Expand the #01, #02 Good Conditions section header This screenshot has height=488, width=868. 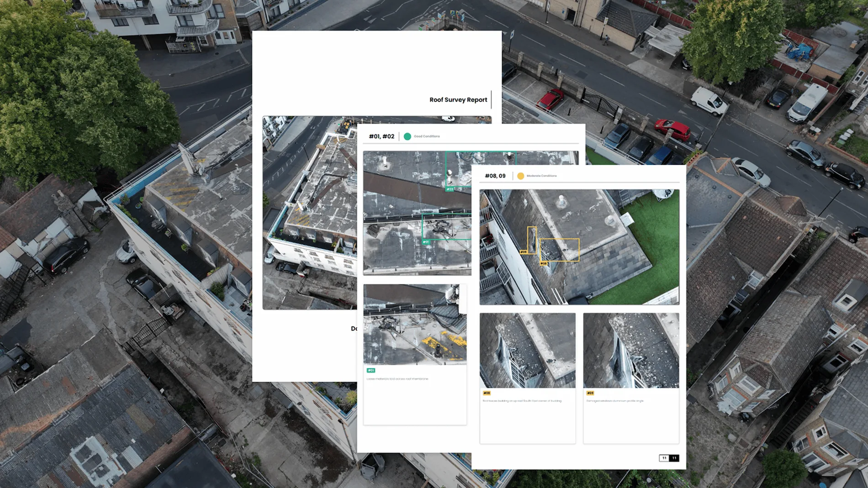tap(381, 136)
